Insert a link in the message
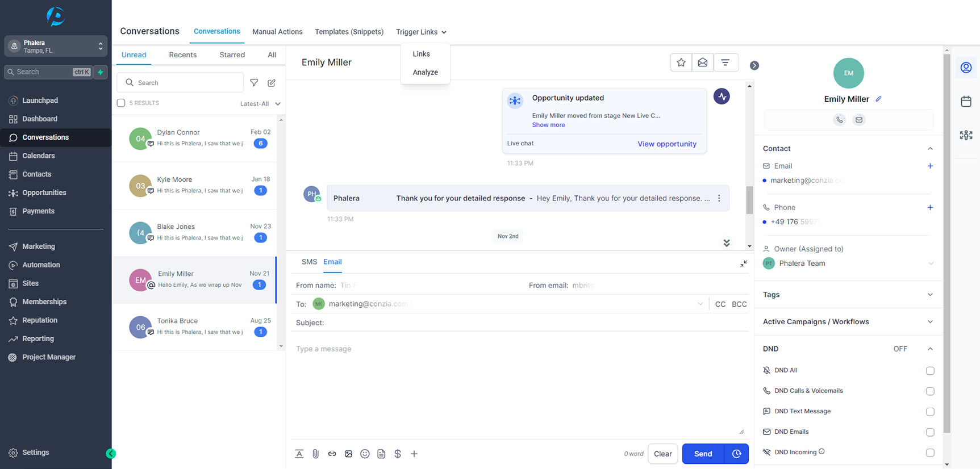Image resolution: width=980 pixels, height=469 pixels. pyautogui.click(x=332, y=454)
